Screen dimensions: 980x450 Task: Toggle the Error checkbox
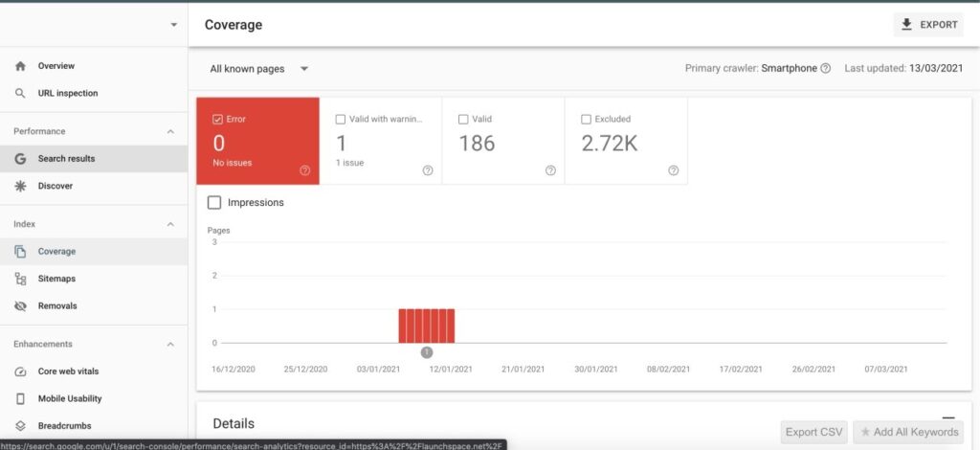click(x=217, y=120)
